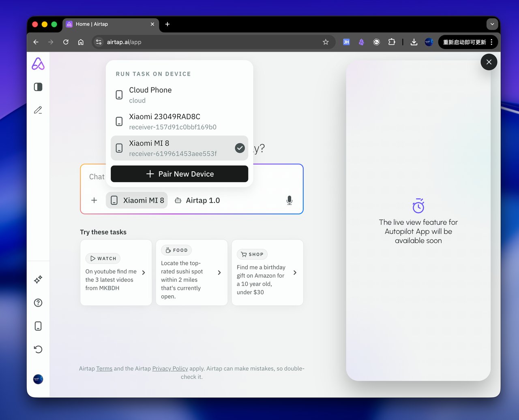
Task: Click the Airtap logo in sidebar
Action: pos(38,64)
